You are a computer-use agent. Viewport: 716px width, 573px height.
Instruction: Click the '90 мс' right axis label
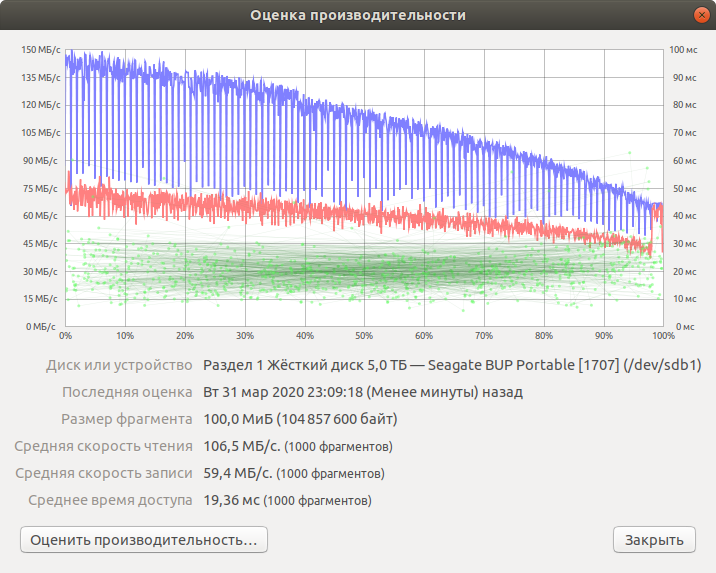pos(684,78)
